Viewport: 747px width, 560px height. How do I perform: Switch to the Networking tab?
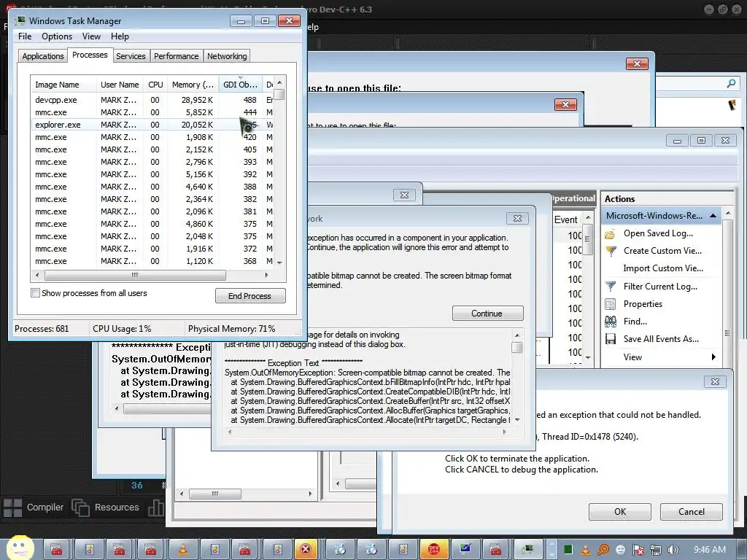[x=227, y=56]
